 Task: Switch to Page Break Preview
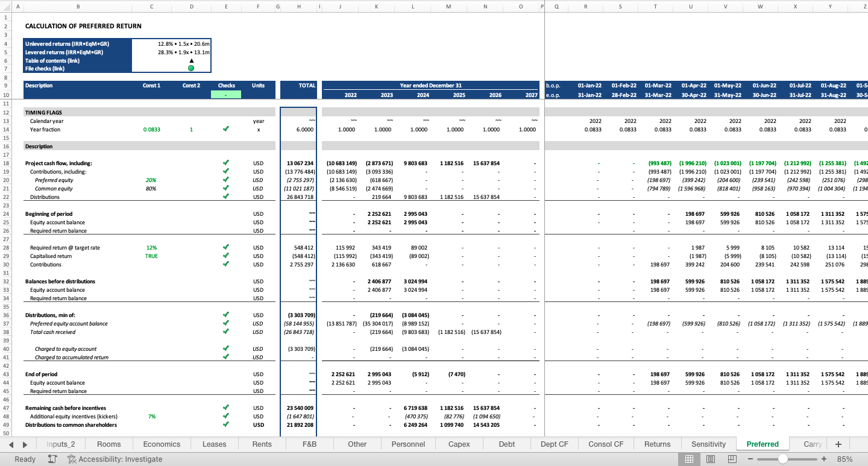click(x=732, y=459)
